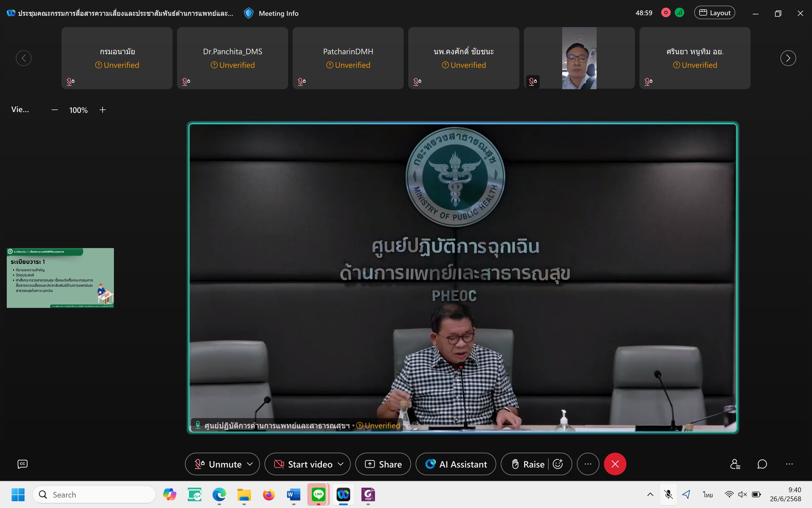Screen dimensions: 812x508
Task: Open the Wi-Fi network tray icon
Action: tap(729, 494)
